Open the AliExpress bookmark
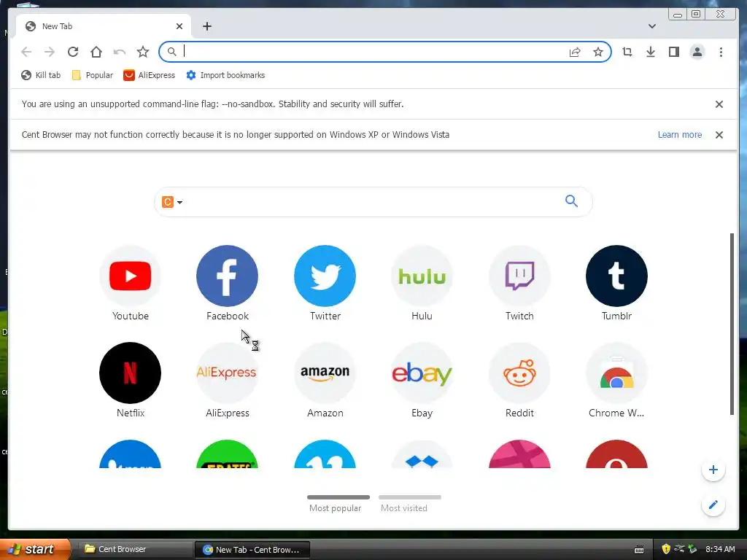 pyautogui.click(x=149, y=75)
